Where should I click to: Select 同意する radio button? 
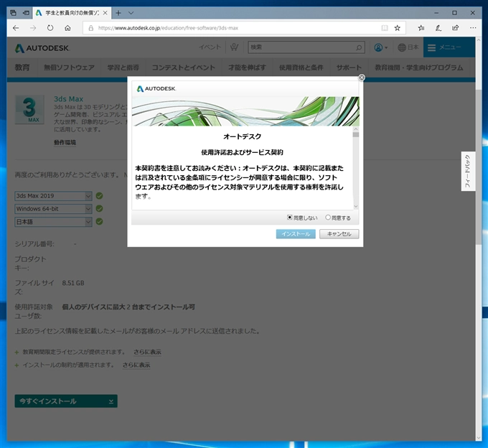click(x=328, y=218)
